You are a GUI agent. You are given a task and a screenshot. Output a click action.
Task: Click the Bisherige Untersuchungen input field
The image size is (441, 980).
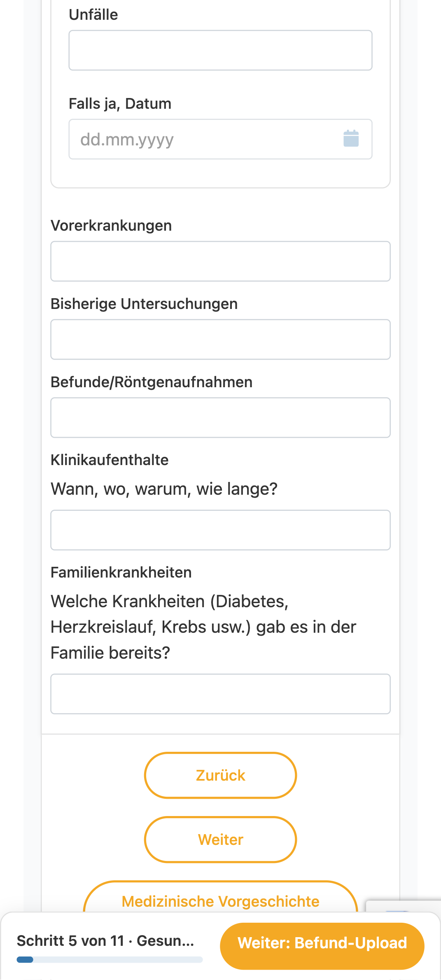coord(220,339)
